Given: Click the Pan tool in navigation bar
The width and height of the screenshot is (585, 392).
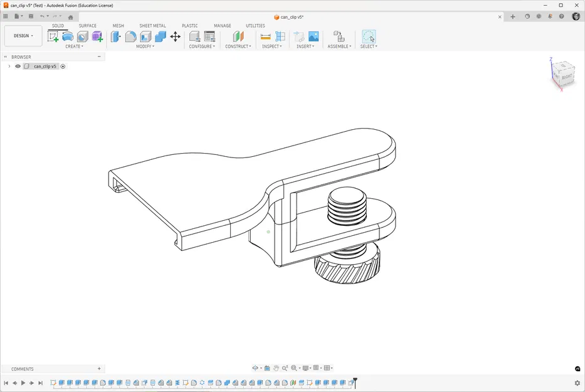Looking at the screenshot, I should 276,368.
